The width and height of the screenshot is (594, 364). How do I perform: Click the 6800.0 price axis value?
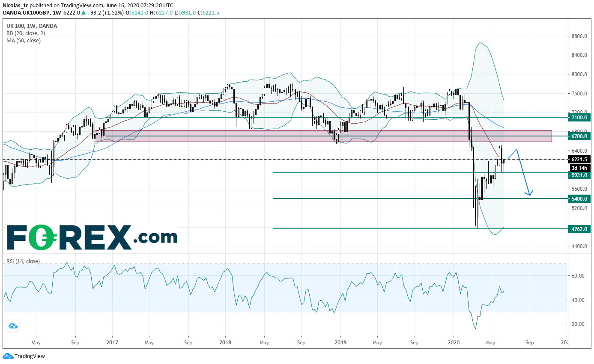[580, 131]
